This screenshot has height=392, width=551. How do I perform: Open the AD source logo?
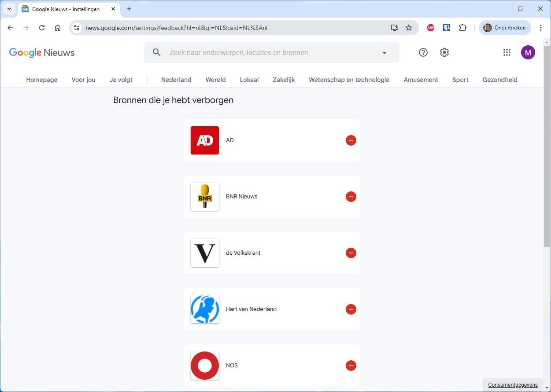coord(205,140)
